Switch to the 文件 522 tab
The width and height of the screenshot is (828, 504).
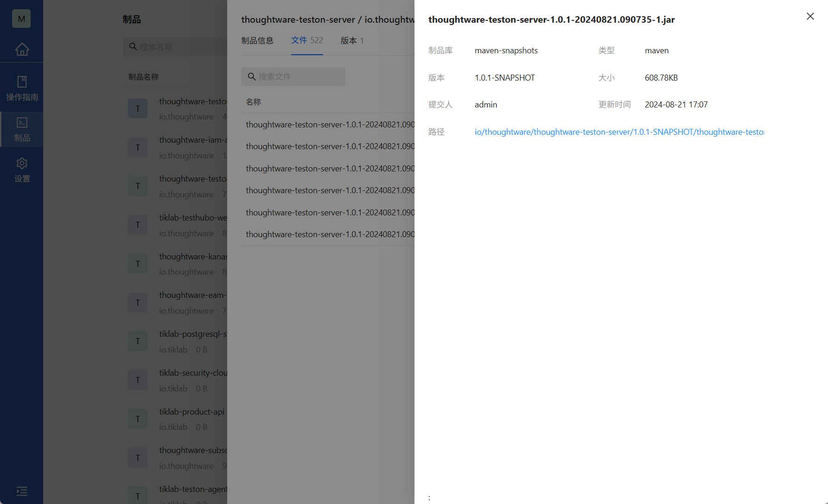click(307, 40)
